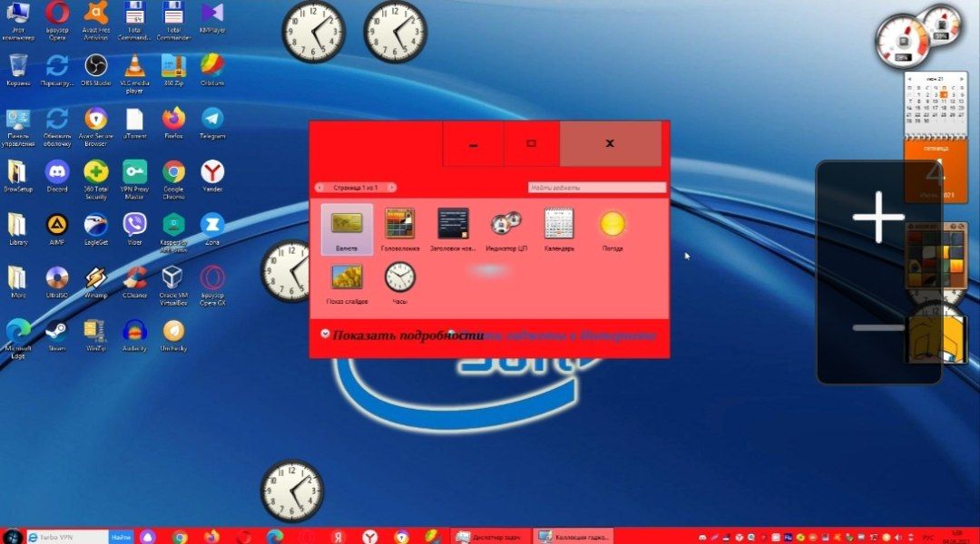Launch the EagleGet desktop shortcut

coord(95,230)
